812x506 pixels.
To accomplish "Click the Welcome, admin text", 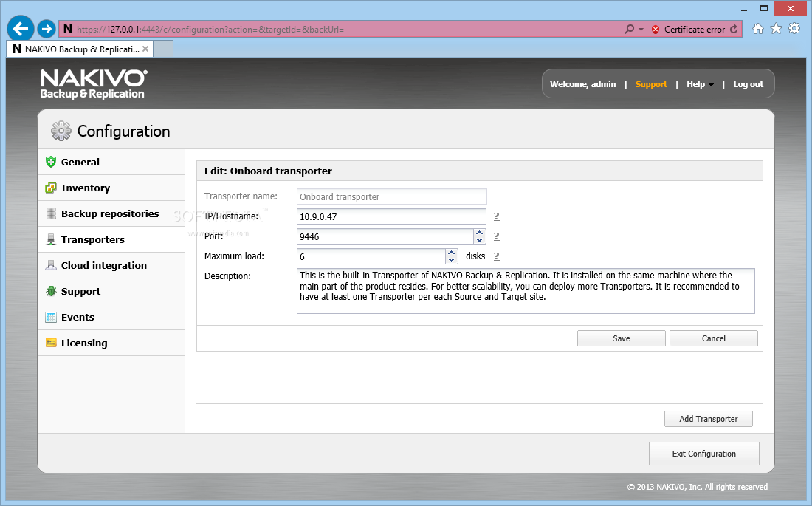I will (582, 84).
